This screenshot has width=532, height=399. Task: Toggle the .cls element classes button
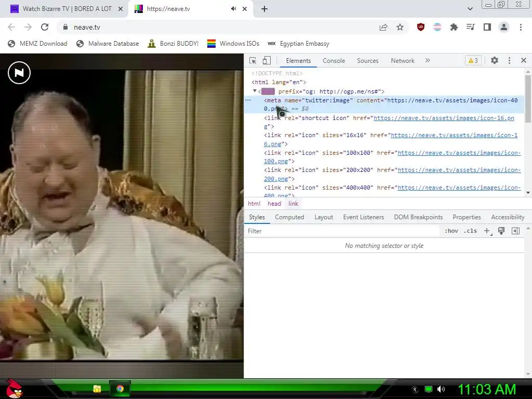pos(470,231)
